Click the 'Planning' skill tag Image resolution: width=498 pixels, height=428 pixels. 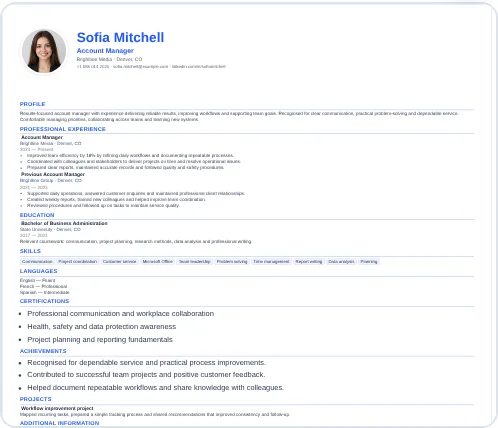369,262
